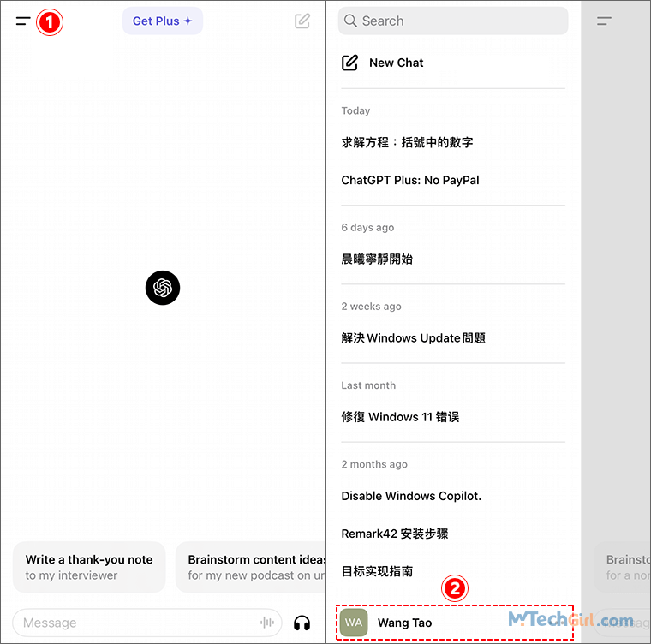Tap the Get Plus button
The image size is (651, 644).
point(163,21)
